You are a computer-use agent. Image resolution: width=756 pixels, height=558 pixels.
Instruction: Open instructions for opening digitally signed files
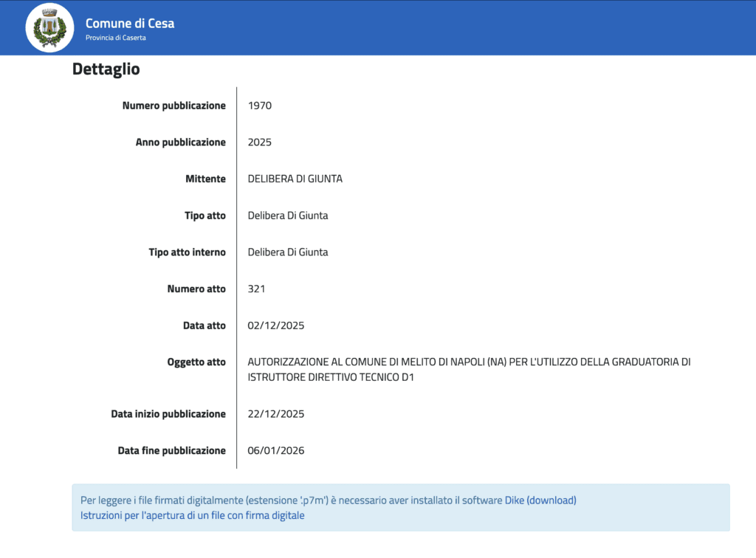[192, 516]
